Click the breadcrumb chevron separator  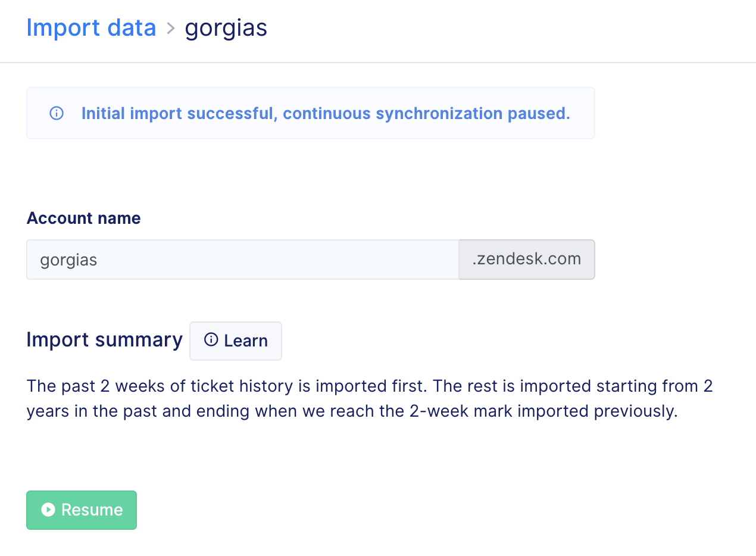(171, 28)
